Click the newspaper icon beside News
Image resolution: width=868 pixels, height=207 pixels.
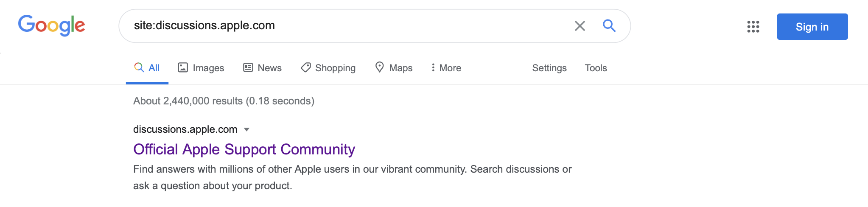pos(248,67)
